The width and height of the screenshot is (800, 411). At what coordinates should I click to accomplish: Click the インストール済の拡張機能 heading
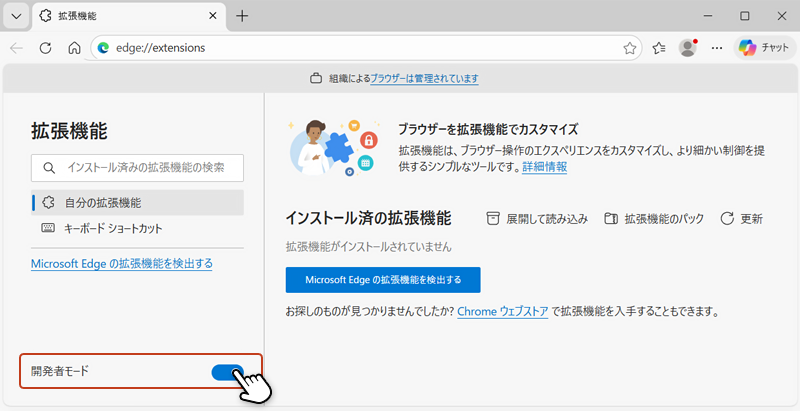(368, 218)
